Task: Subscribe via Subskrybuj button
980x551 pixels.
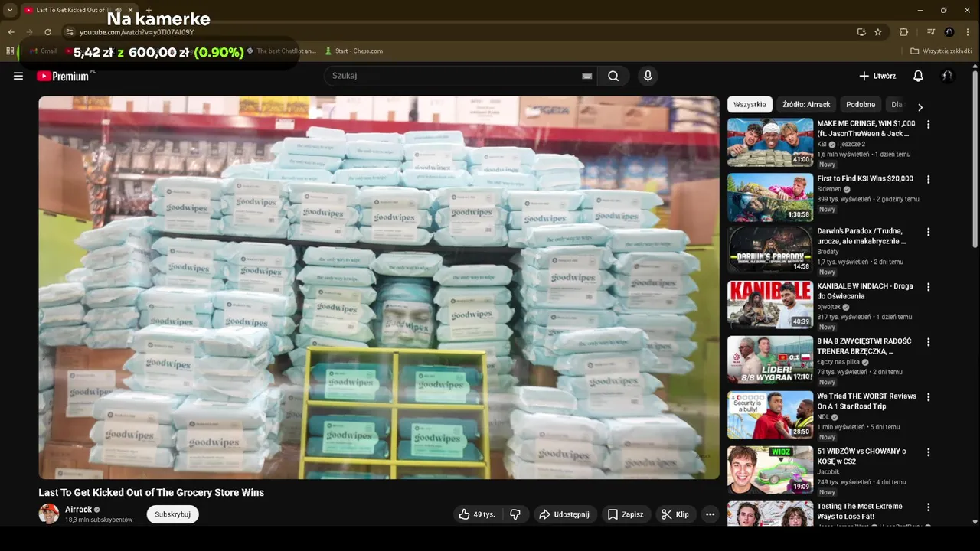Action: pos(172,514)
